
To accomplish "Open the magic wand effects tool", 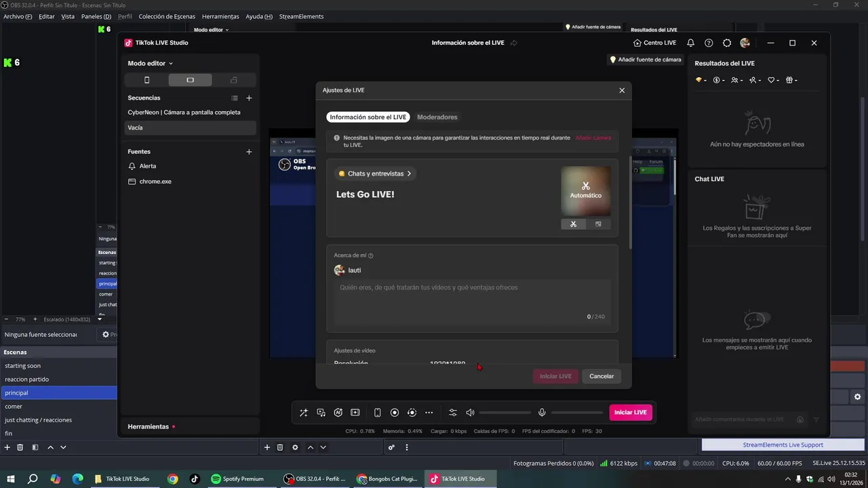I will click(x=304, y=413).
